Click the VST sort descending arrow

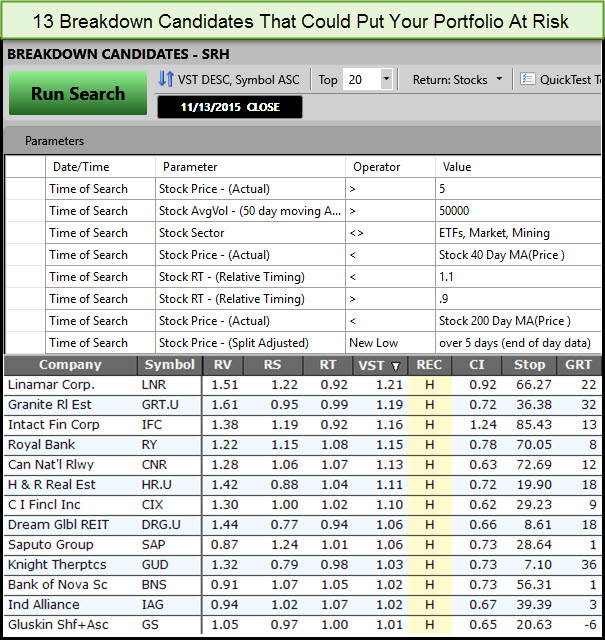(395, 367)
